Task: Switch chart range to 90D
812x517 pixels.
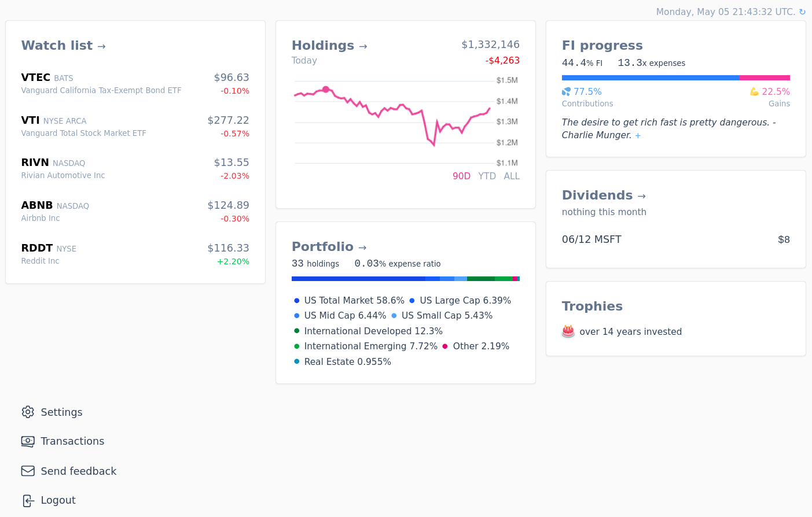Action: [461, 176]
